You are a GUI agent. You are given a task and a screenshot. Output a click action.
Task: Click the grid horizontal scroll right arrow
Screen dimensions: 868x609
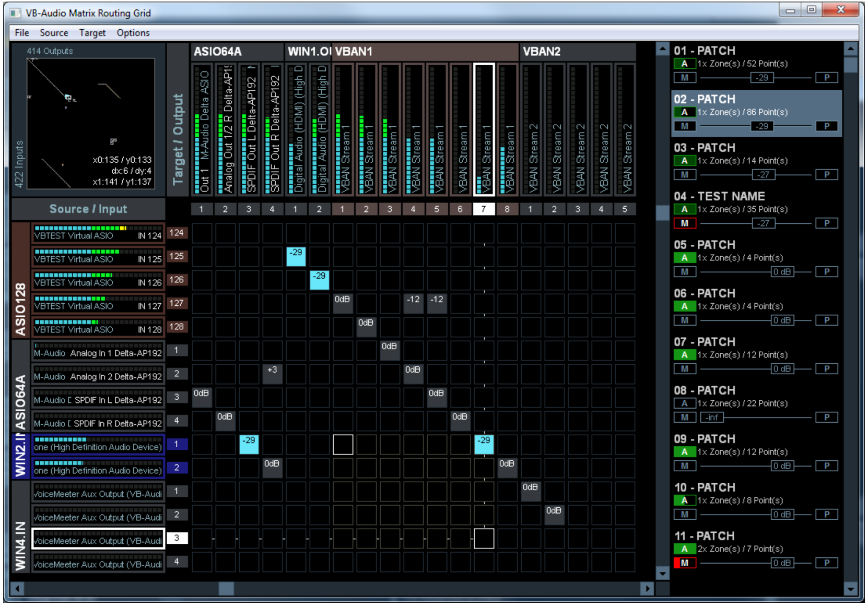(647, 589)
